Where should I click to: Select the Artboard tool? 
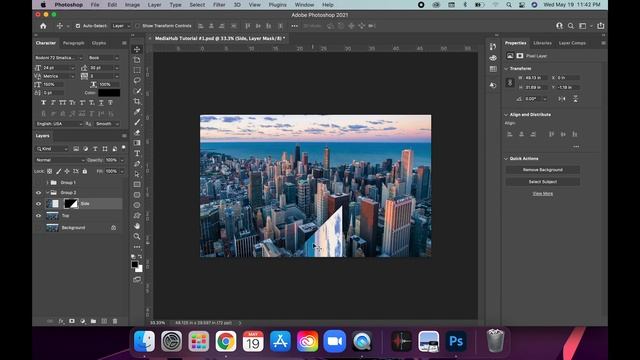pos(137,60)
